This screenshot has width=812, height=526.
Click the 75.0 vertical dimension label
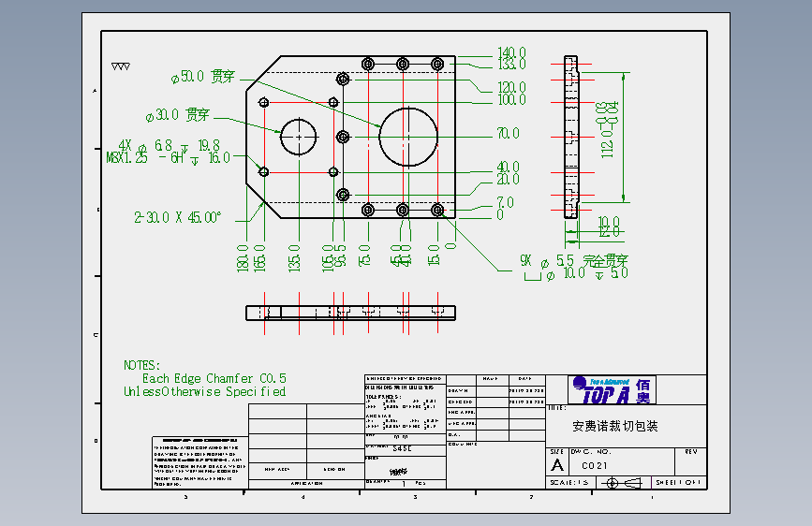click(x=364, y=256)
